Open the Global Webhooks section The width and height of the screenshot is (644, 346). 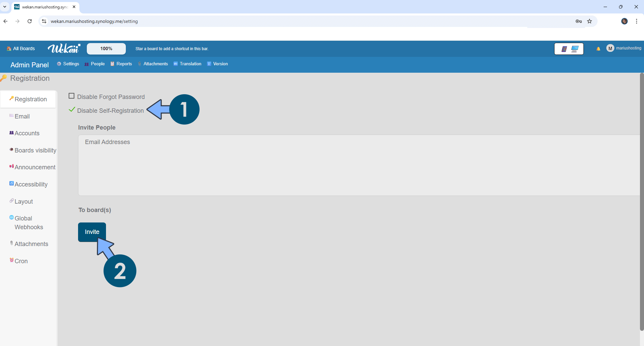[x=29, y=222]
